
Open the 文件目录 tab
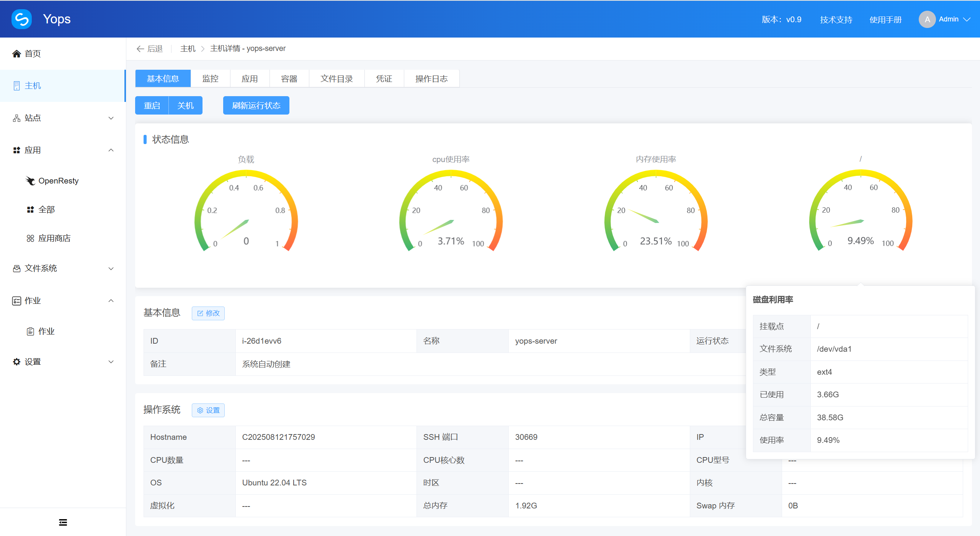(x=337, y=79)
